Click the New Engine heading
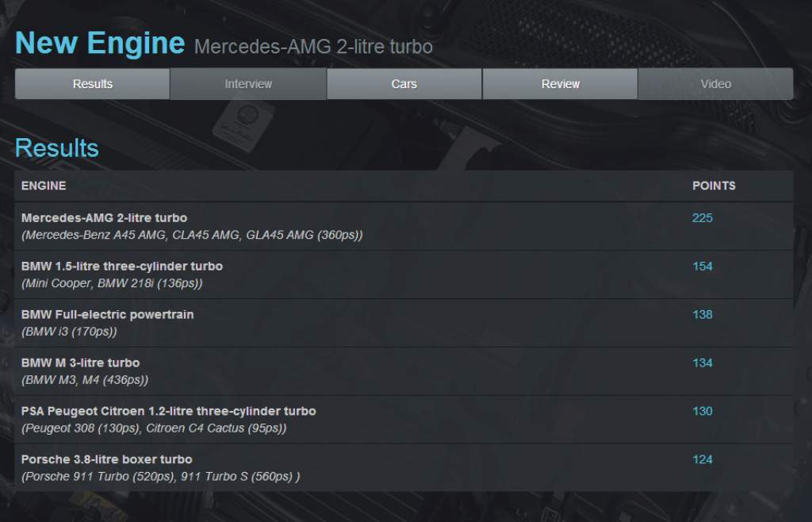The image size is (812, 522). tap(100, 43)
